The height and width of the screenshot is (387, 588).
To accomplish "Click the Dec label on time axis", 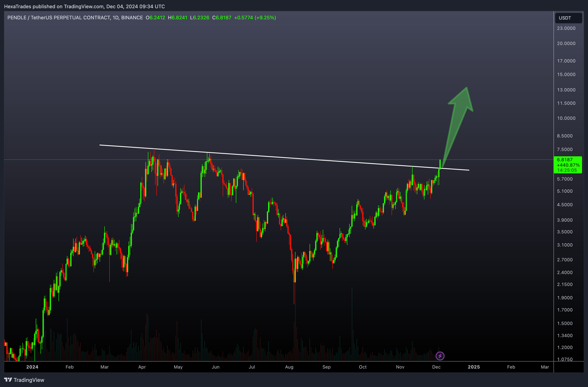I will [436, 367].
